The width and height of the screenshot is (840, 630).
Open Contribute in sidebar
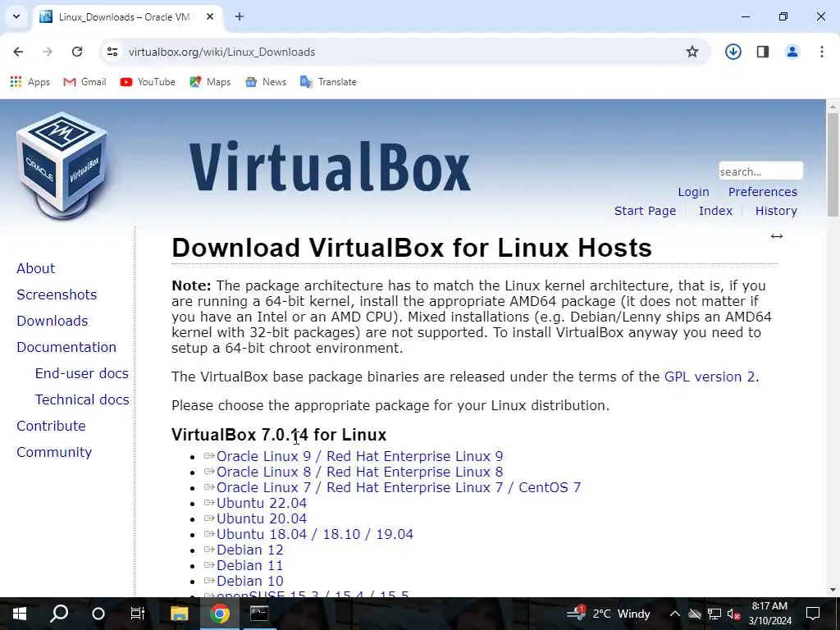coord(51,426)
